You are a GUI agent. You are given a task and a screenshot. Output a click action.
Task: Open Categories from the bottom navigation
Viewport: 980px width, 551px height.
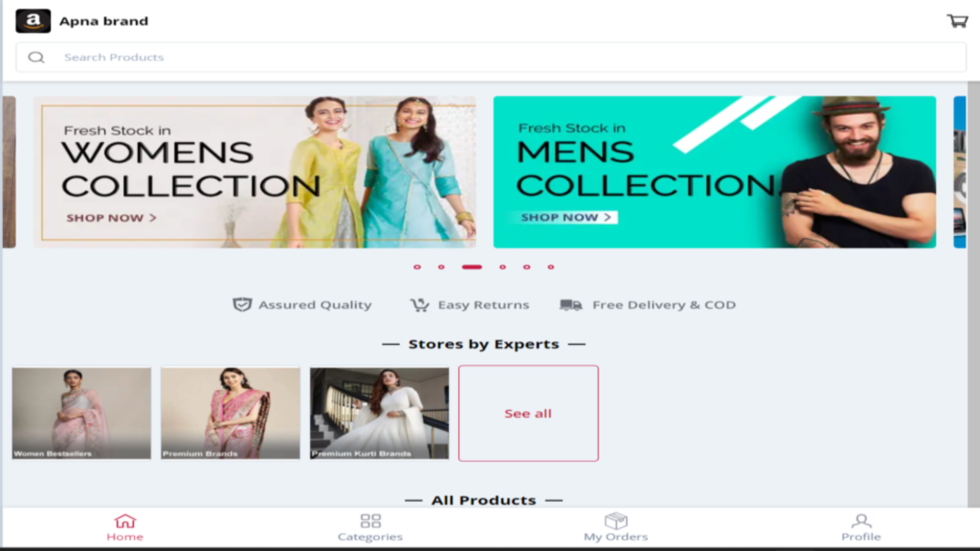[371, 521]
